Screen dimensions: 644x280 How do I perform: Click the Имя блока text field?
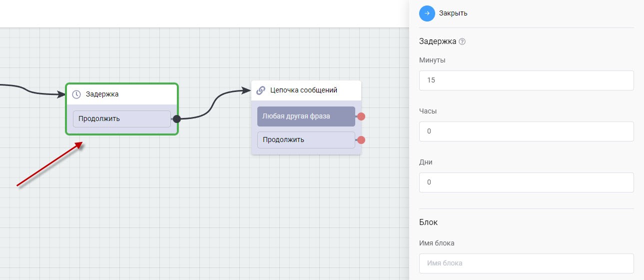click(x=526, y=263)
